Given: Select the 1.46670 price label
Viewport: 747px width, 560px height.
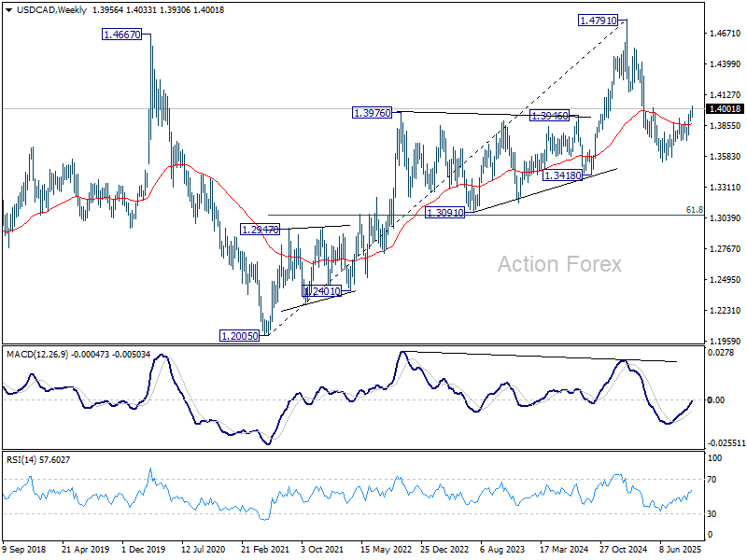Looking at the screenshot, I should click(122, 35).
